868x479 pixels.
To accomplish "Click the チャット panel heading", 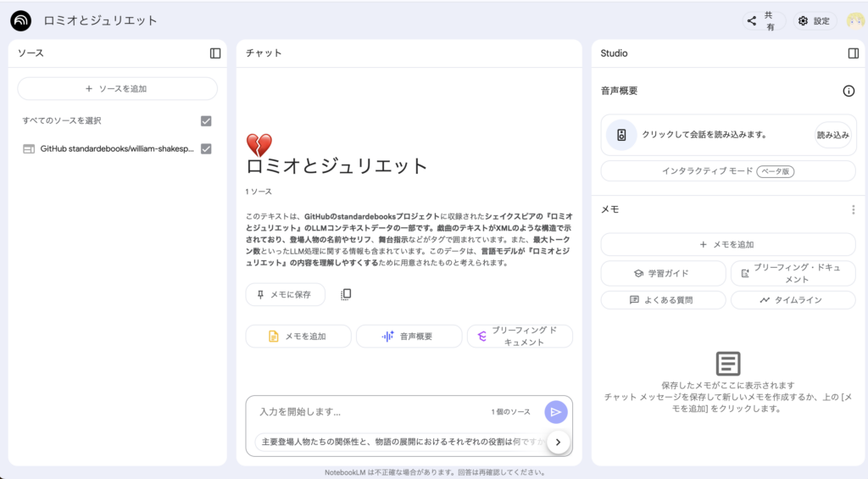I will tap(264, 53).
